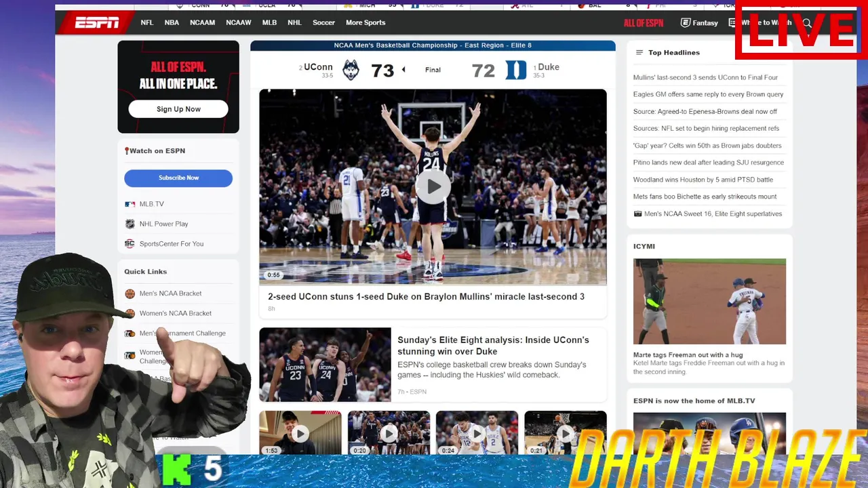Open Marte tags Freeman out with a hug
Viewport: 868px width, 488px height.
688,355
